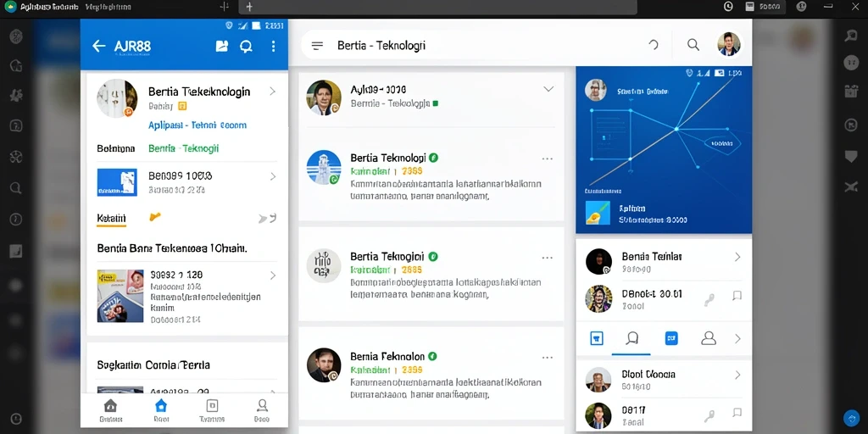Open the three-dot menu on the first Bertia Teknologi post

click(x=548, y=159)
